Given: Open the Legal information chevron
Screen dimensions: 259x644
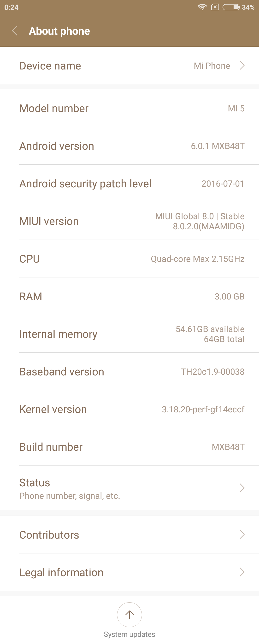Looking at the screenshot, I should [242, 572].
